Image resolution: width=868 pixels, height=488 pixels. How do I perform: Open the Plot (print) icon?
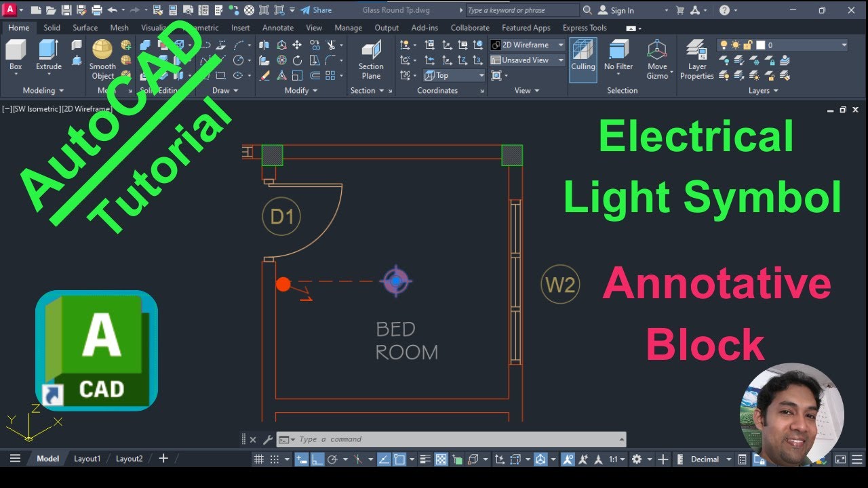pos(96,10)
